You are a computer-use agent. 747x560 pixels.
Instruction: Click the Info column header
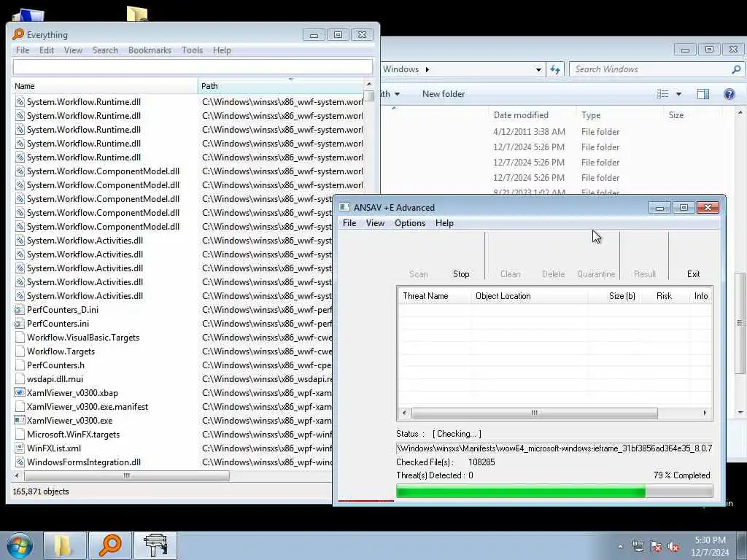point(701,296)
